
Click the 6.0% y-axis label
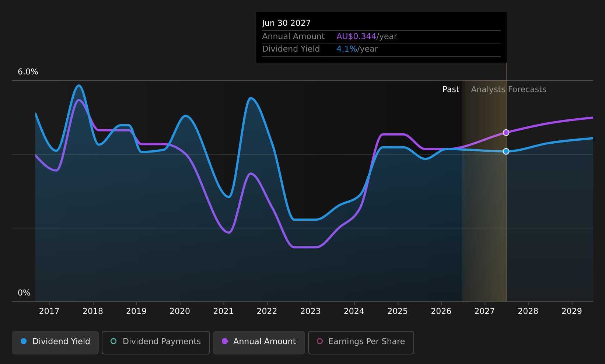pyautogui.click(x=28, y=72)
